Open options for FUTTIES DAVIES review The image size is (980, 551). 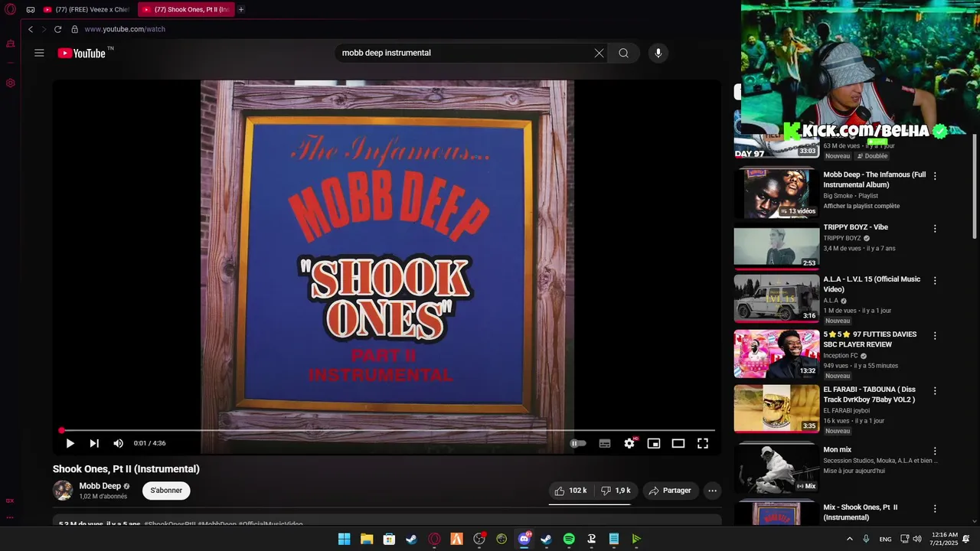click(x=935, y=336)
